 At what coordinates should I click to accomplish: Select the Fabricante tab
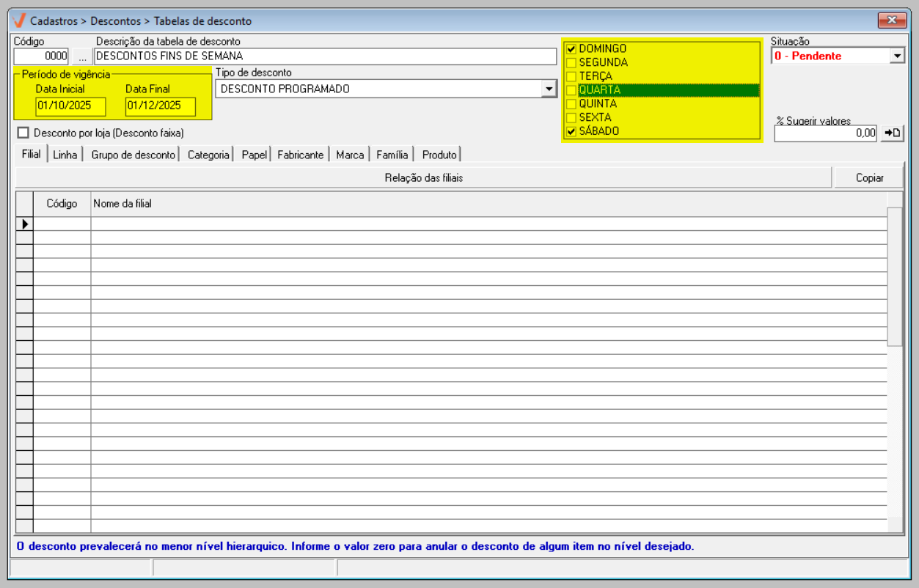click(x=300, y=155)
